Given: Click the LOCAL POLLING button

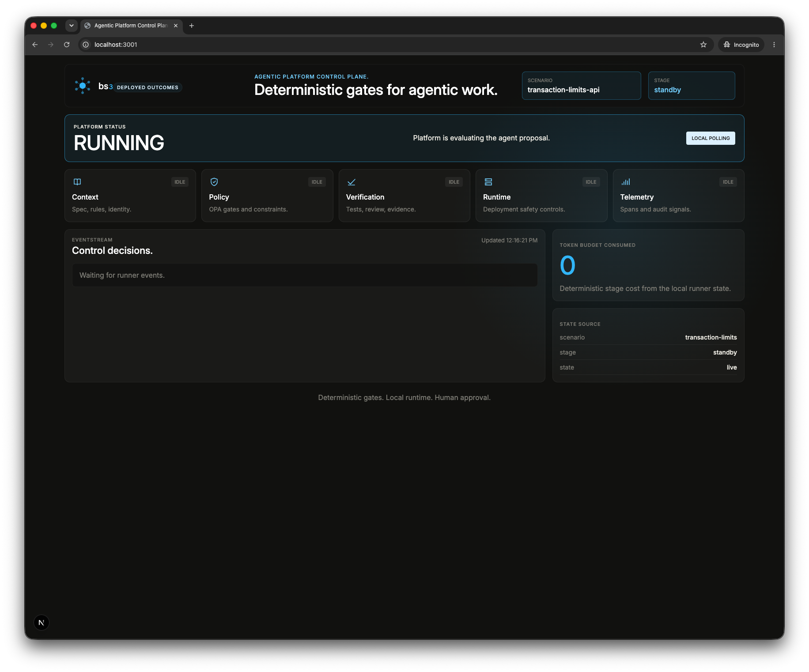Looking at the screenshot, I should [711, 138].
